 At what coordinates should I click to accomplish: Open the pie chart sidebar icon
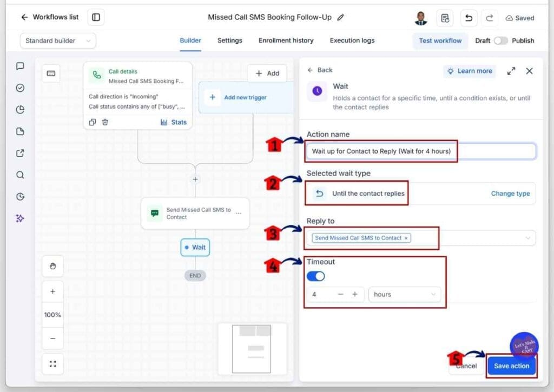[20, 109]
